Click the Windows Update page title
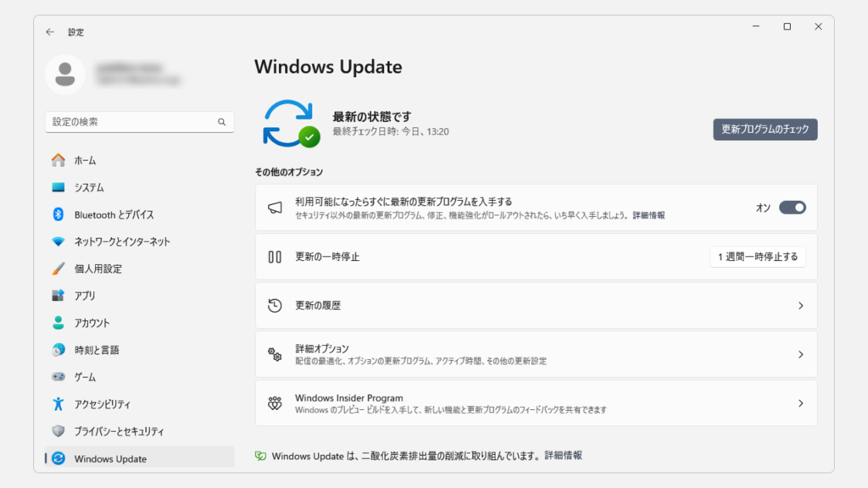This screenshot has width=868, height=488. point(328,67)
